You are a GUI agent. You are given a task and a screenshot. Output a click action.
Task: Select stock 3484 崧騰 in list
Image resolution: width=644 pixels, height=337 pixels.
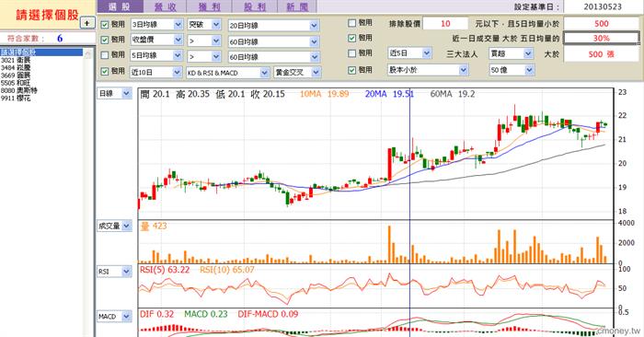pos(16,67)
